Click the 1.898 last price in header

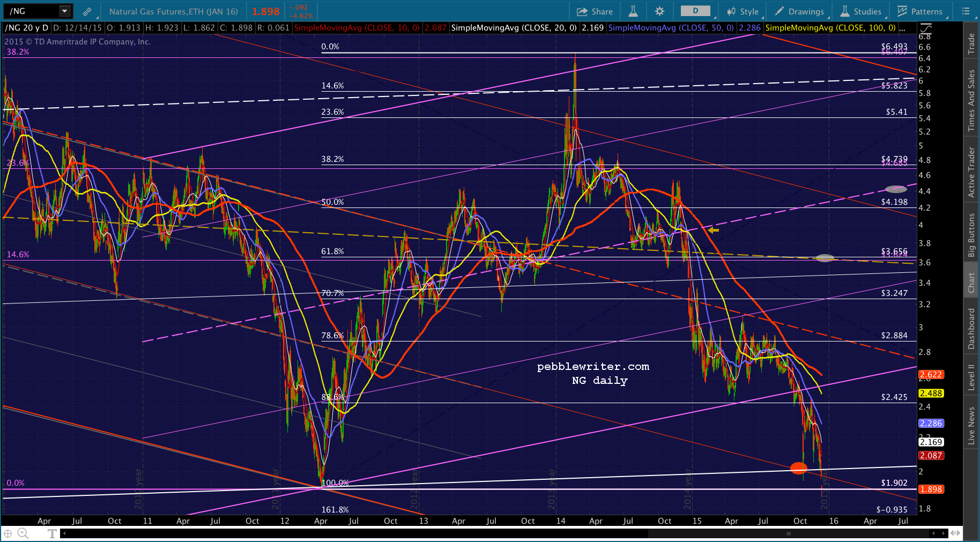266,11
